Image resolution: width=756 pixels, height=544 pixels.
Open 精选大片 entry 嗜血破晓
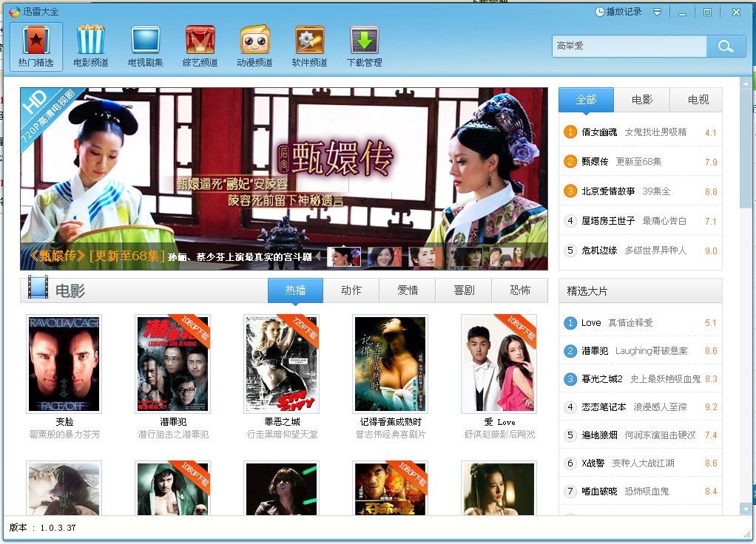641,491
